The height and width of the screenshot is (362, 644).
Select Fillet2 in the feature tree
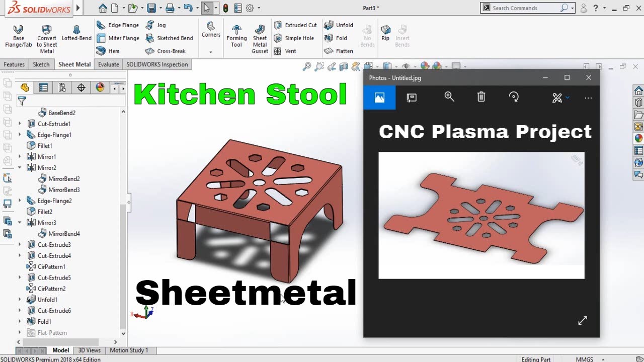(x=40, y=212)
